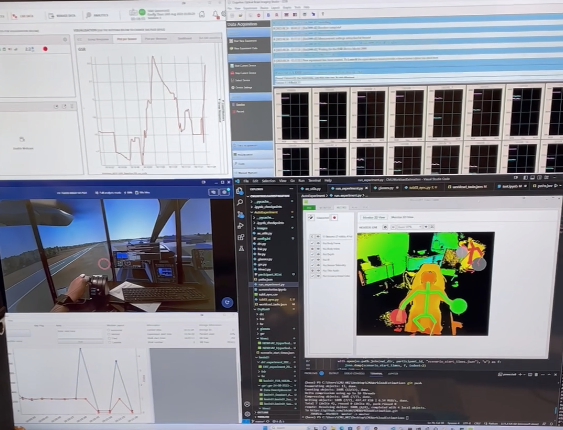
Task: Click the camera icon in simulator window toolbar
Action: (x=213, y=192)
